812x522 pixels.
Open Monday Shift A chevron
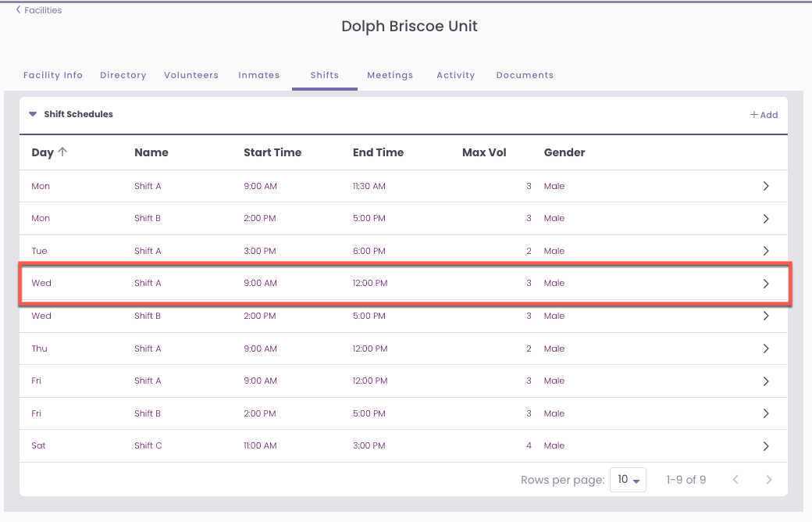[766, 186]
